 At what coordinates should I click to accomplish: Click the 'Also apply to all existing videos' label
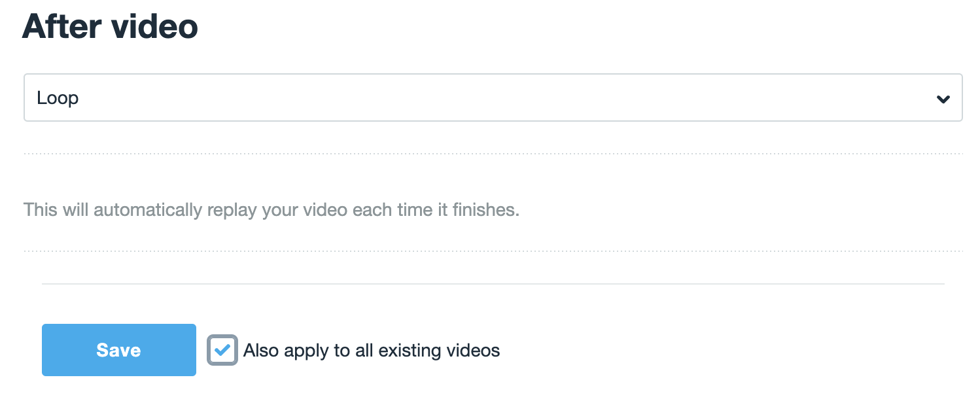372,351
